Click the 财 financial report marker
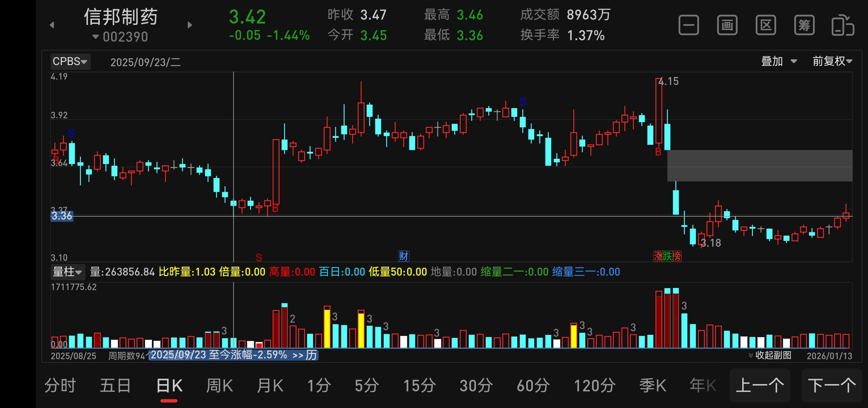The height and width of the screenshot is (408, 868). (x=403, y=256)
